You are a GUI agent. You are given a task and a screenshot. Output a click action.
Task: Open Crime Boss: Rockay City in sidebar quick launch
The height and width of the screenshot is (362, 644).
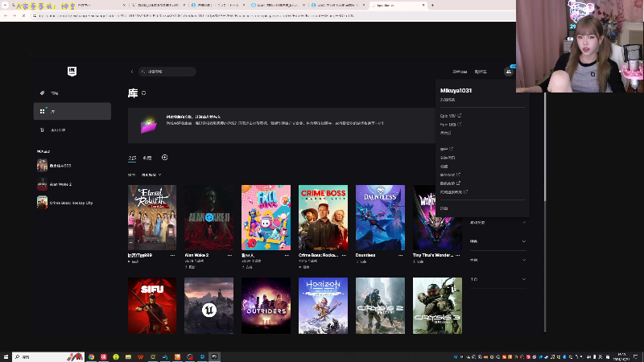tap(65, 203)
